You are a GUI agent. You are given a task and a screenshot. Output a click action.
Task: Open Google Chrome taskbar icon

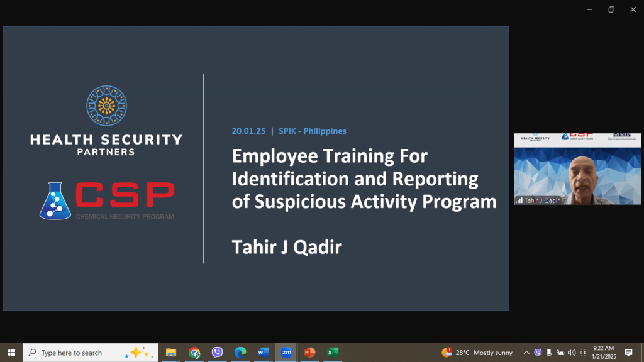pyautogui.click(x=194, y=353)
